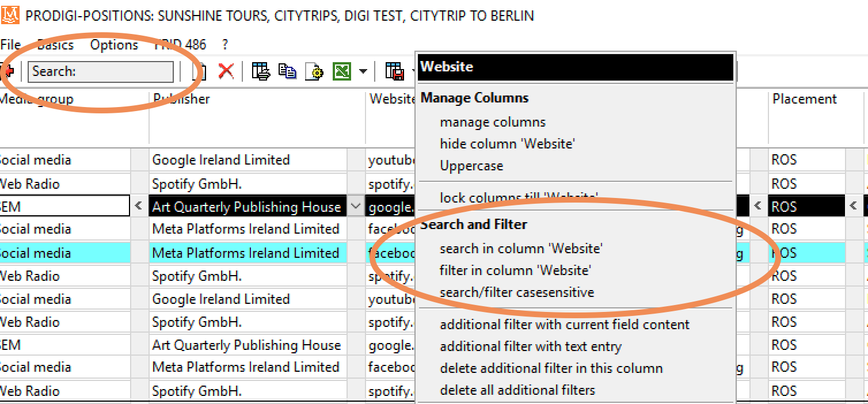Click the red X delete icon

tap(226, 71)
